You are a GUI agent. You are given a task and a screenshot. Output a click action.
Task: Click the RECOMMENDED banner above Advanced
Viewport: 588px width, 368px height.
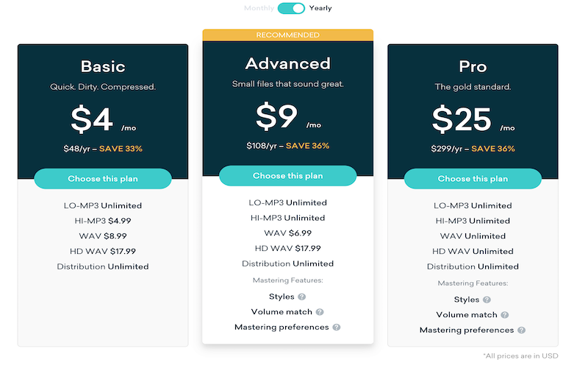click(287, 35)
